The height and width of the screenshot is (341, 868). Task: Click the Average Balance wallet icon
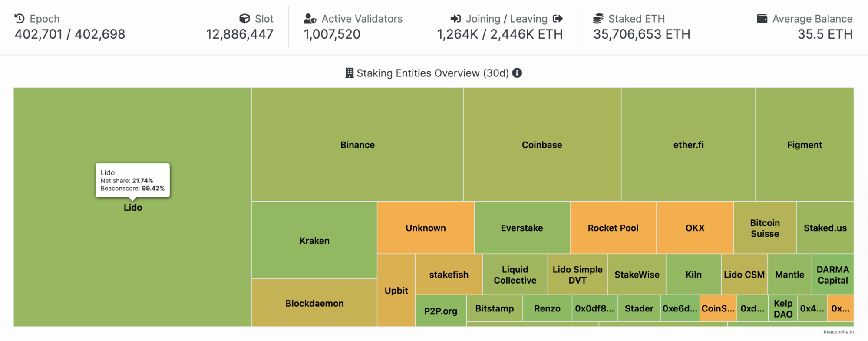[762, 19]
